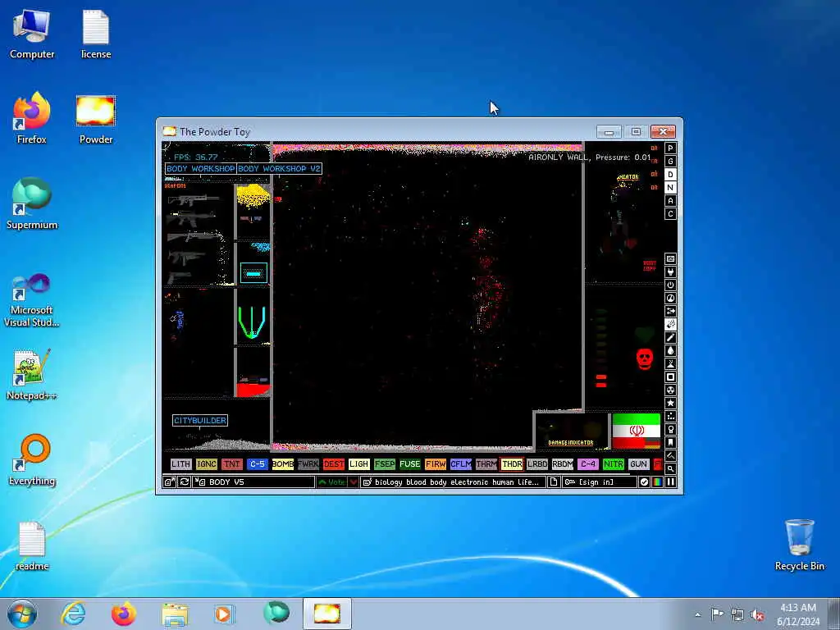Open renderer options rainbow icon

[x=657, y=482]
